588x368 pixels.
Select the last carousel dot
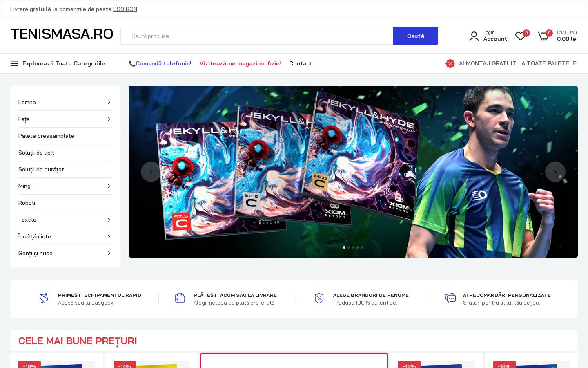click(x=362, y=247)
